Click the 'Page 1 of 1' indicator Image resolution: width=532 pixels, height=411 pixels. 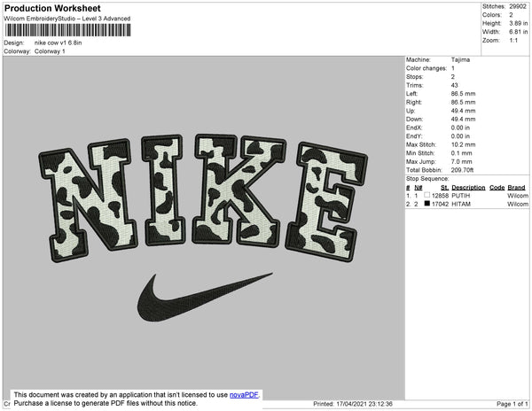512,404
